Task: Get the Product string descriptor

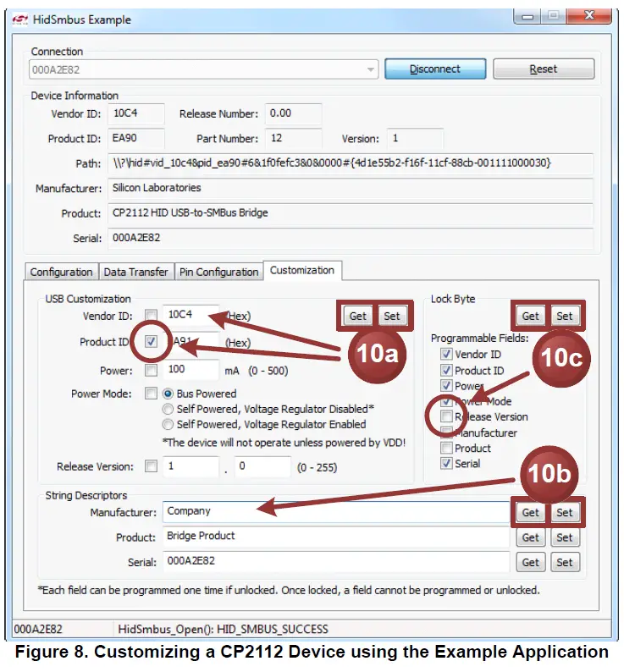Action: (531, 537)
